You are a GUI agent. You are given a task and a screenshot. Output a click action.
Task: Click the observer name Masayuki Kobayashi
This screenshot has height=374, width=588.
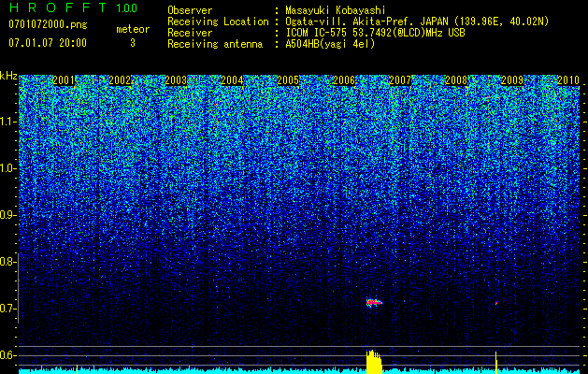pos(336,10)
